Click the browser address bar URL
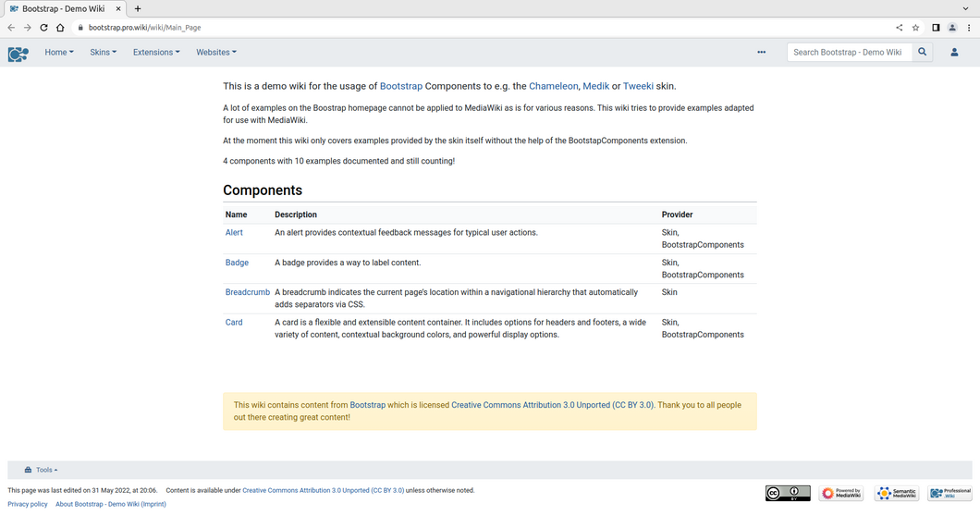This screenshot has height=515, width=980. [x=144, y=28]
